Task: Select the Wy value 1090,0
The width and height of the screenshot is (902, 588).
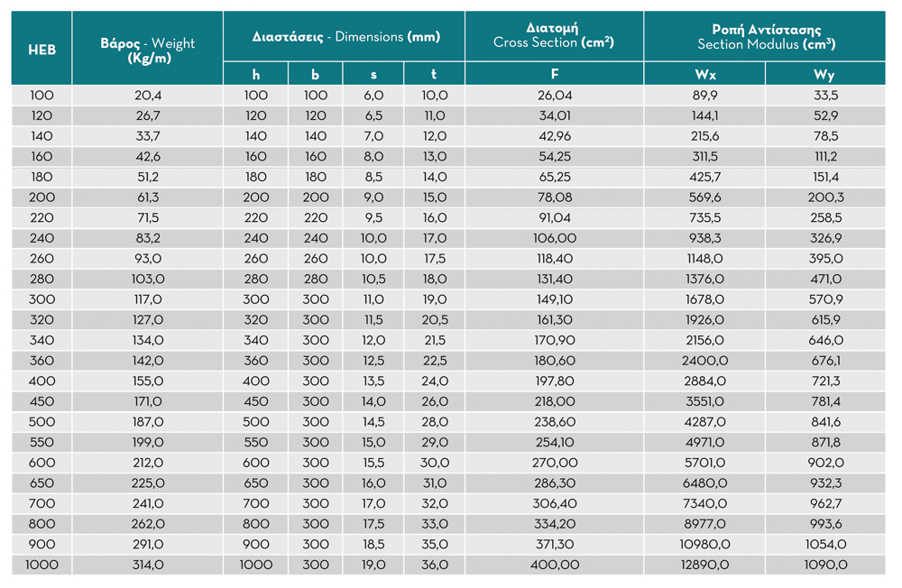Action: coord(824,565)
